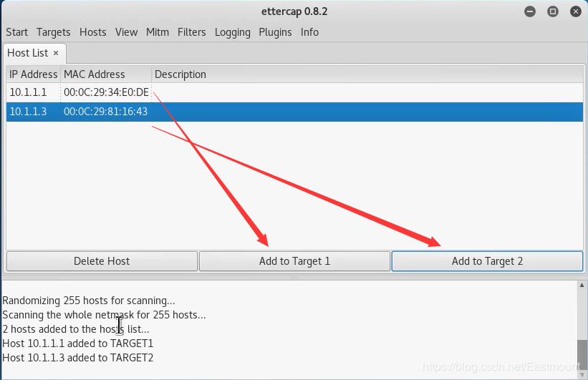Open the Info menu
The height and width of the screenshot is (380, 588).
[309, 32]
